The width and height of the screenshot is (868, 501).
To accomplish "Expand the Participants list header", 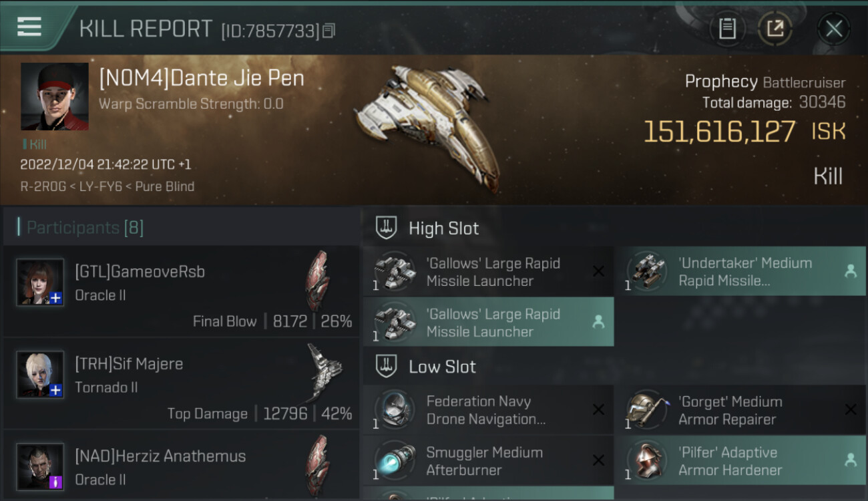I will tap(85, 228).
